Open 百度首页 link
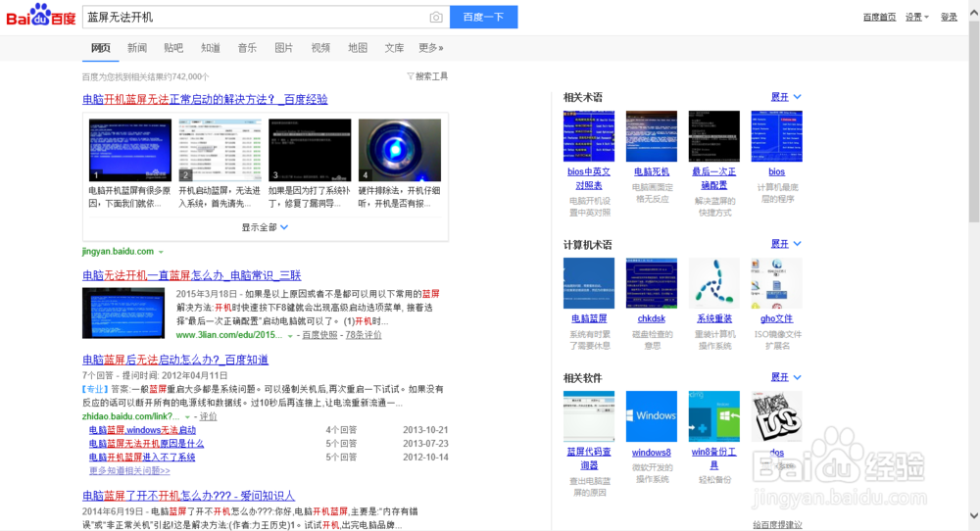This screenshot has height=531, width=980. coord(879,18)
